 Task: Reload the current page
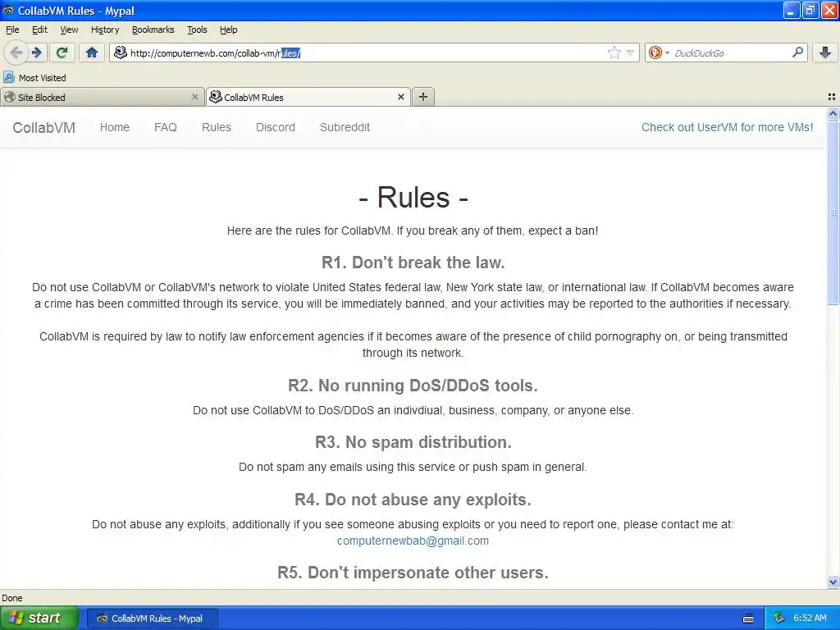coord(62,52)
